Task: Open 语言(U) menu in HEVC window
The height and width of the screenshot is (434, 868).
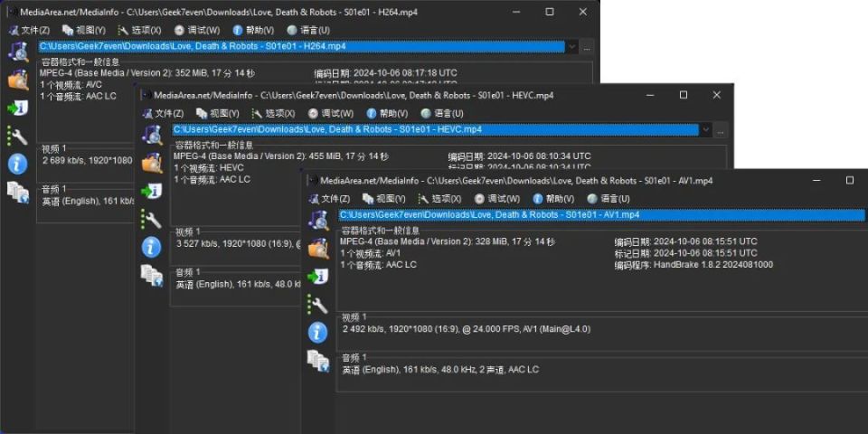Action: (x=442, y=114)
